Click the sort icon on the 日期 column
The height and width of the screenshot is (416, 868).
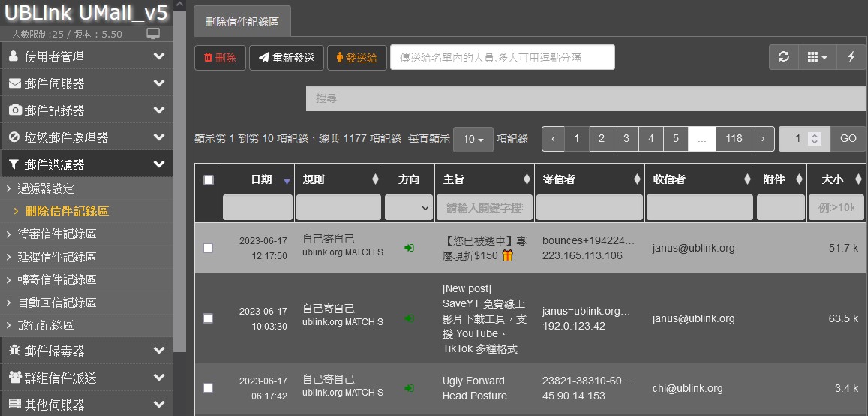pos(287,181)
